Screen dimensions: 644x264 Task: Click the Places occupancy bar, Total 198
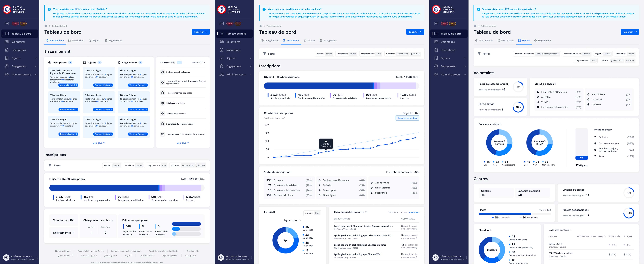pos(515,214)
